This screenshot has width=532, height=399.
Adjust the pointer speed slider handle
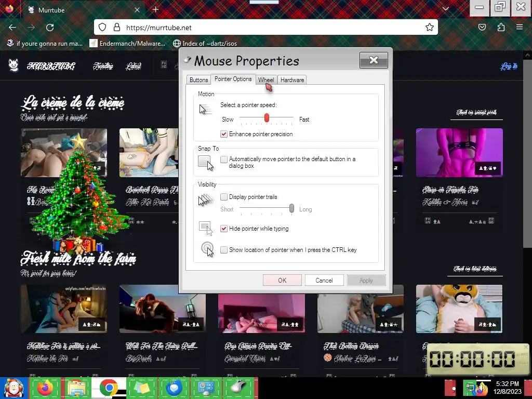click(267, 118)
